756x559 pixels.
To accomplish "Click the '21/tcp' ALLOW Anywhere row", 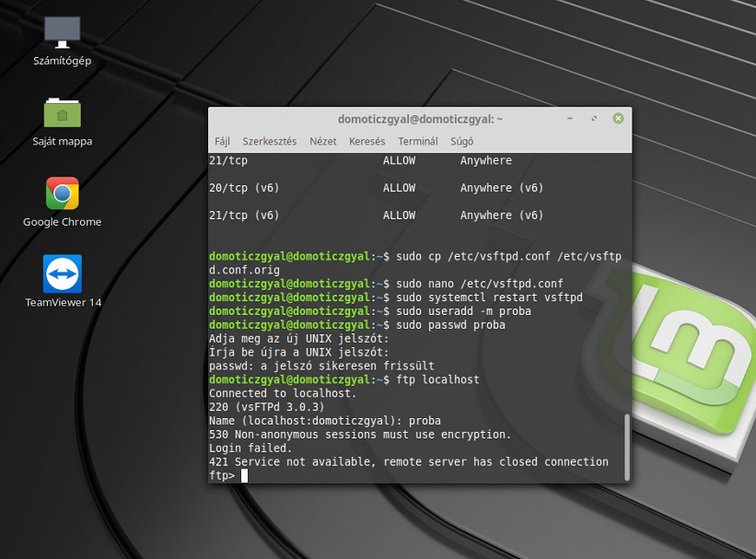I will (360, 160).
